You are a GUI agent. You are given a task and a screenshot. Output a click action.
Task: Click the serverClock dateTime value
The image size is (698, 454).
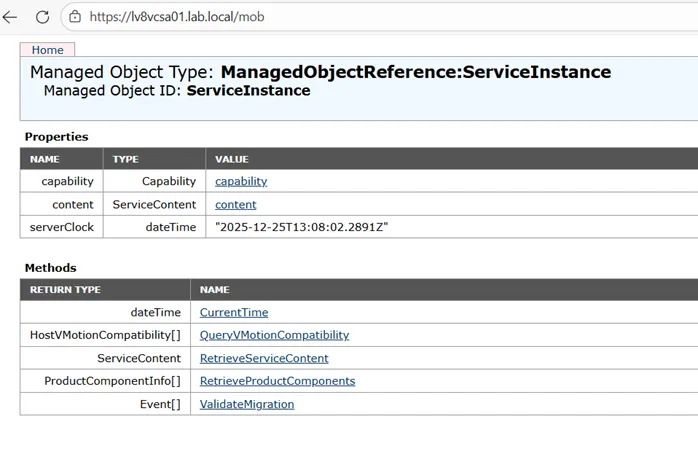click(301, 227)
